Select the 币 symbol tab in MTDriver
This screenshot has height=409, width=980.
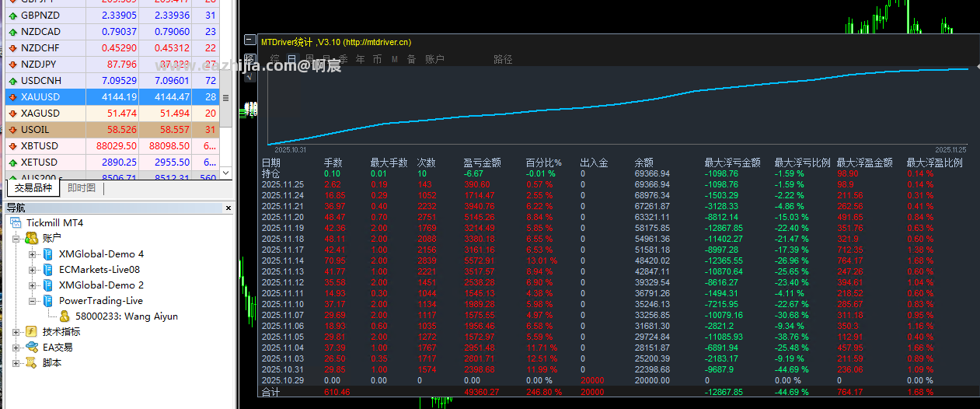coord(377,59)
